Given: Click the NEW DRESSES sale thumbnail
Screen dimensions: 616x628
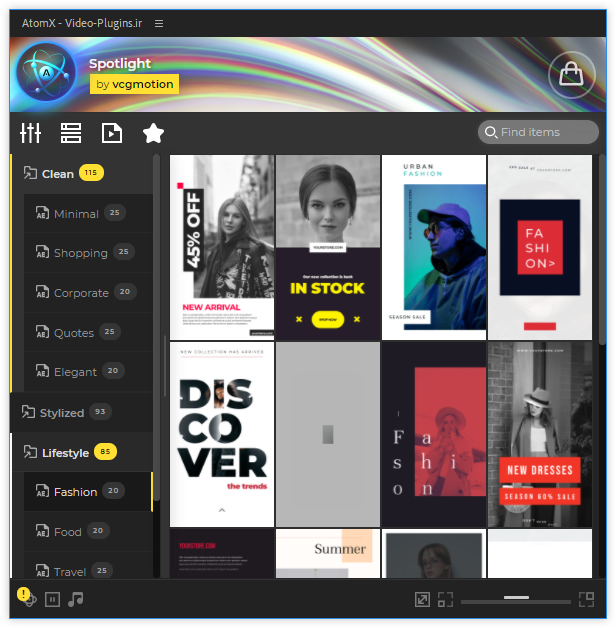Looking at the screenshot, I should point(540,434).
